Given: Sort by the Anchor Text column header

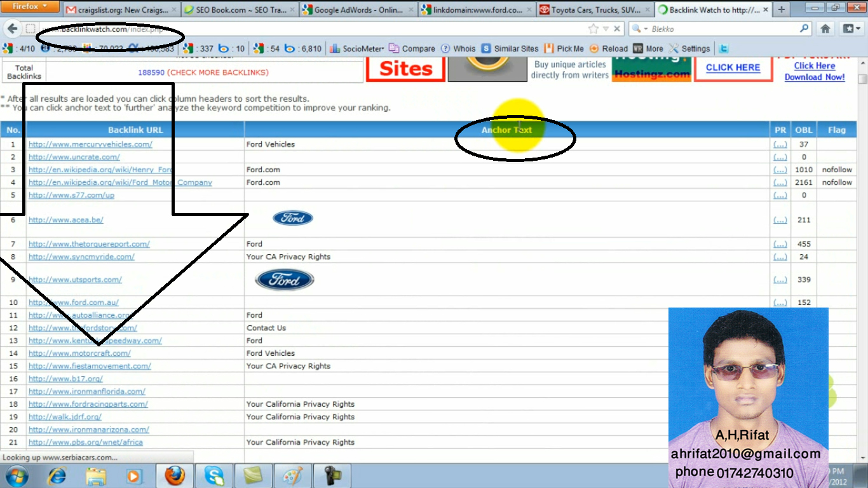Looking at the screenshot, I should (x=506, y=130).
